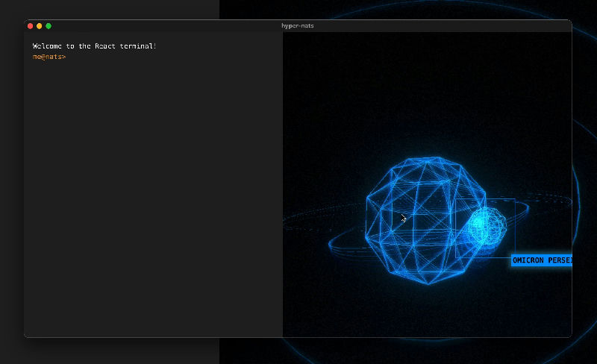Click the dark gray desktop area left of the window
This screenshot has width=597, height=364.
coord(11,186)
